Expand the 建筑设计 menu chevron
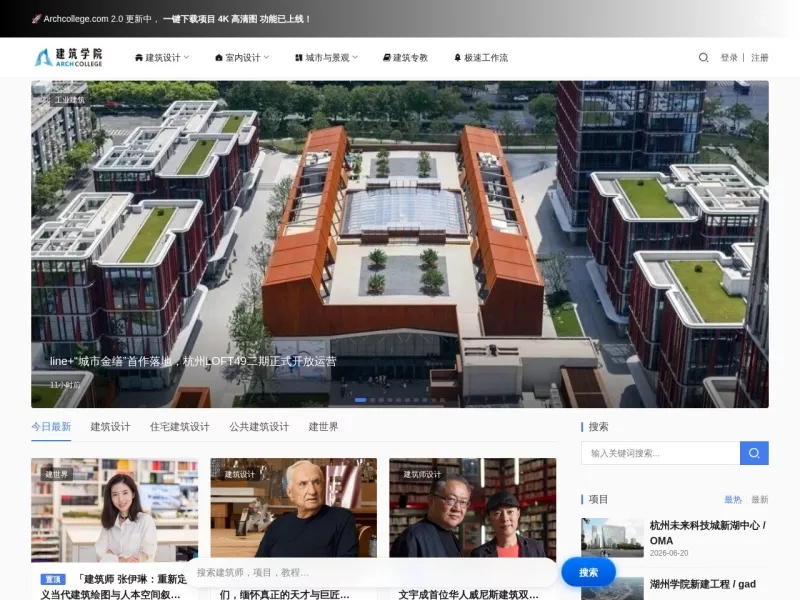The height and width of the screenshot is (600, 800). click(x=186, y=58)
